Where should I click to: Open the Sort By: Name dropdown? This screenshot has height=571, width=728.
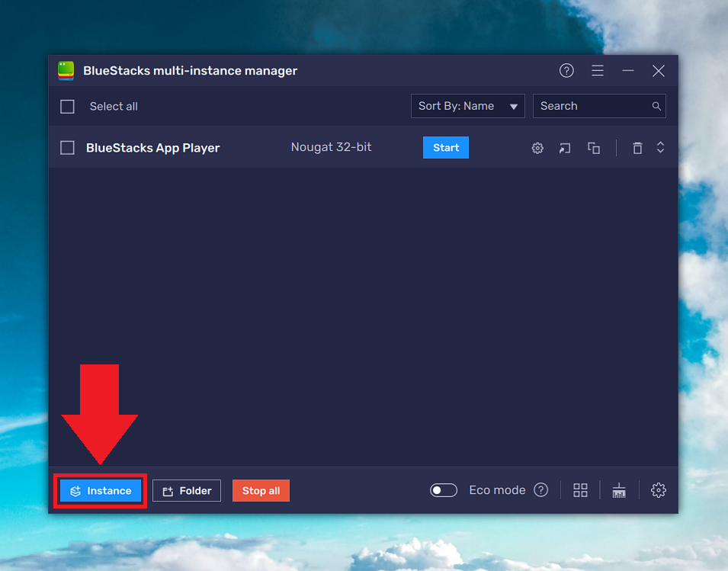[467, 106]
